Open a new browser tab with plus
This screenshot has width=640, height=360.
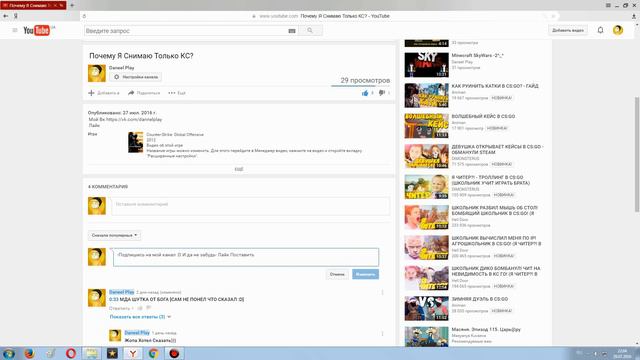point(72,5)
